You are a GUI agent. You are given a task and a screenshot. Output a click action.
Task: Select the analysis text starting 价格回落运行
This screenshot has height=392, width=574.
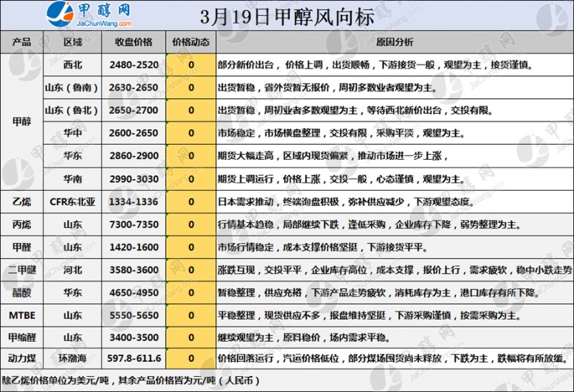click(394, 358)
